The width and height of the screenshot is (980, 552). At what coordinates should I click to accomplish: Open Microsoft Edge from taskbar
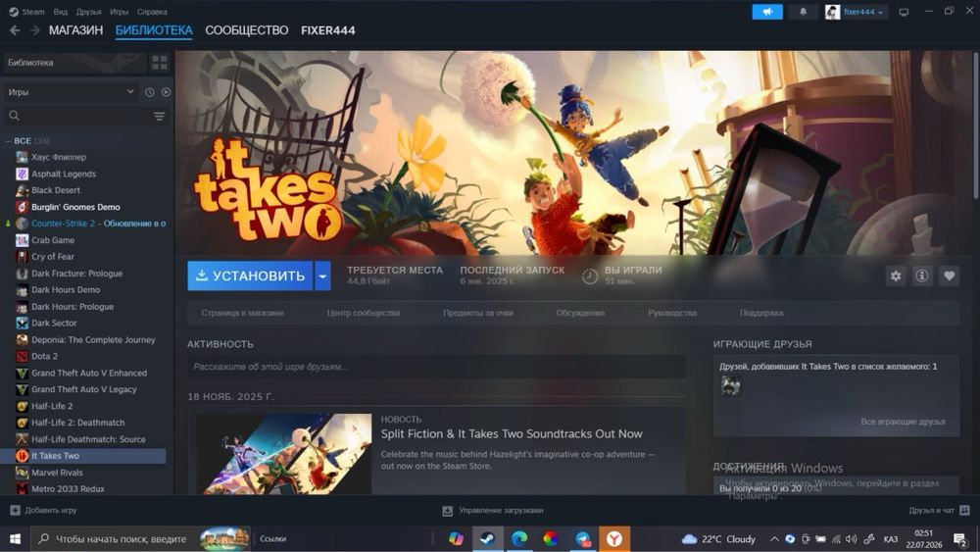pos(518,538)
